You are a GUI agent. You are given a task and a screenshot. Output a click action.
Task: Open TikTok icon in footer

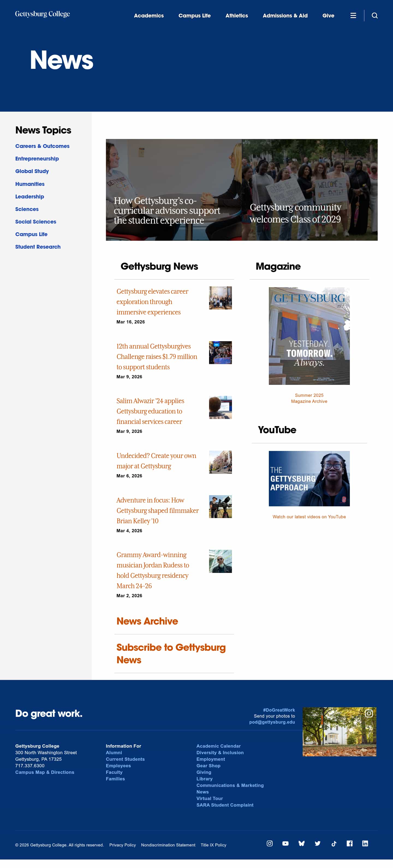pos(334,843)
